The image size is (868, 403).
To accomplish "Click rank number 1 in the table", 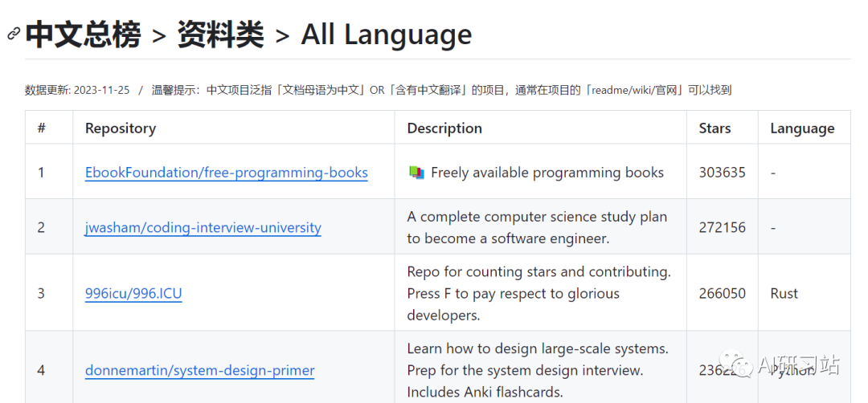I will 41,173.
